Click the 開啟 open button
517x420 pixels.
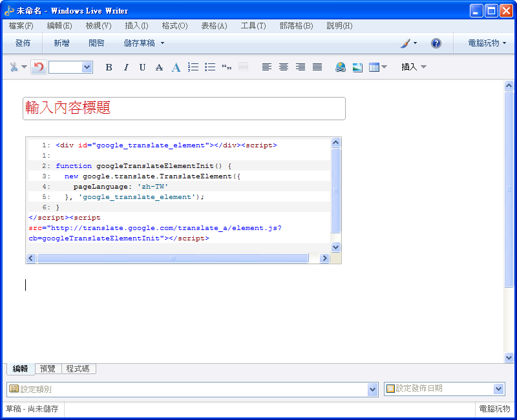coord(96,43)
